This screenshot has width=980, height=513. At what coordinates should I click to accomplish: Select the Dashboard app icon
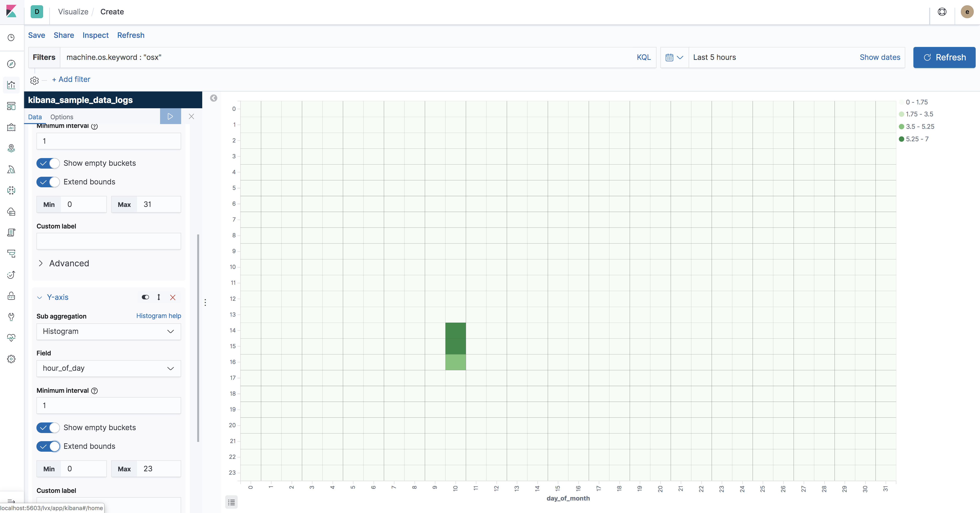tap(11, 106)
